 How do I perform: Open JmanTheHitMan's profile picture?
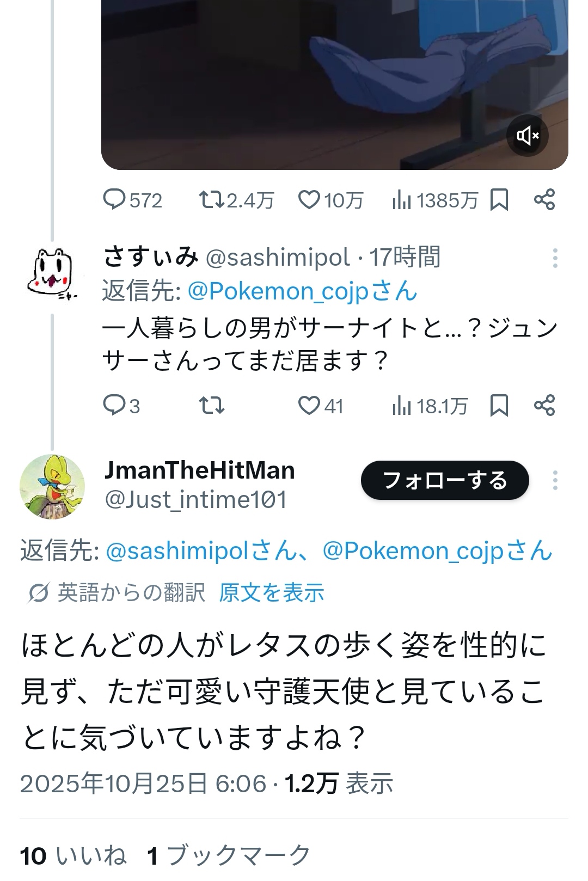click(x=52, y=486)
